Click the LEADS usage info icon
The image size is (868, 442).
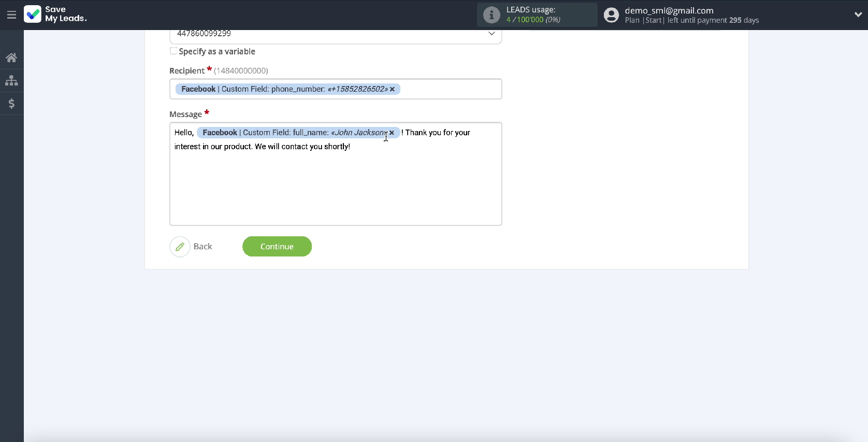[x=491, y=15]
